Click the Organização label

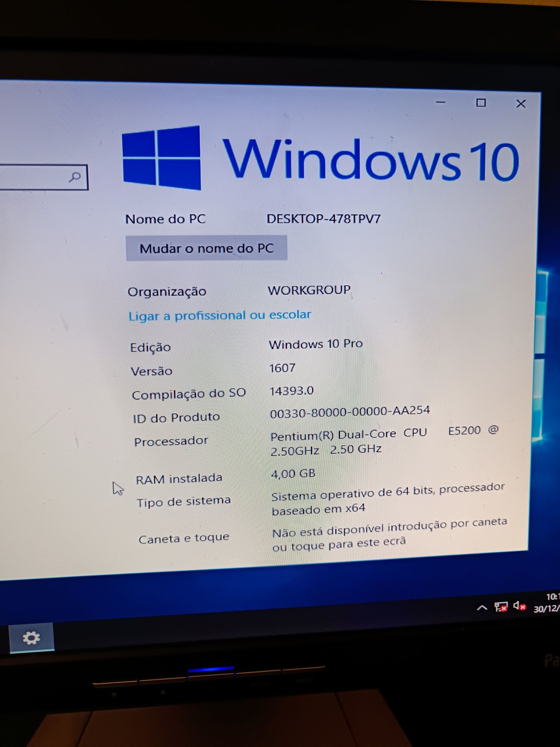point(167,292)
